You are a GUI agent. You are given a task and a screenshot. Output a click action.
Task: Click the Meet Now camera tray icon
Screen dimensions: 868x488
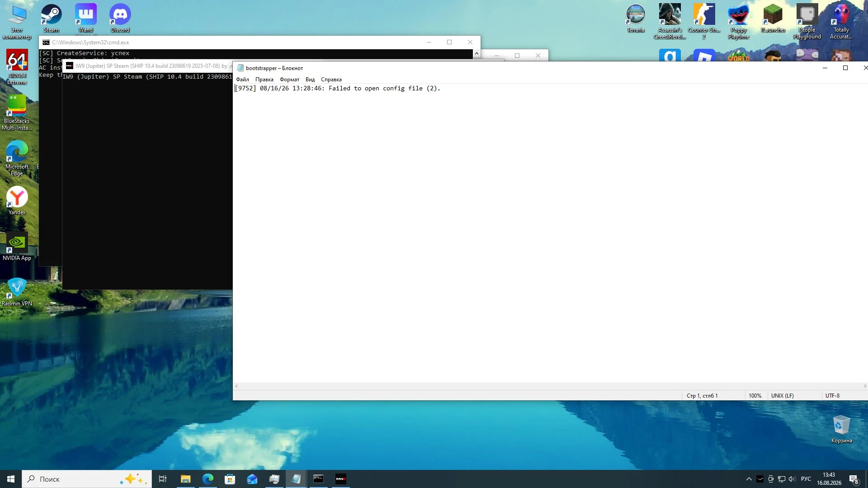point(771,479)
